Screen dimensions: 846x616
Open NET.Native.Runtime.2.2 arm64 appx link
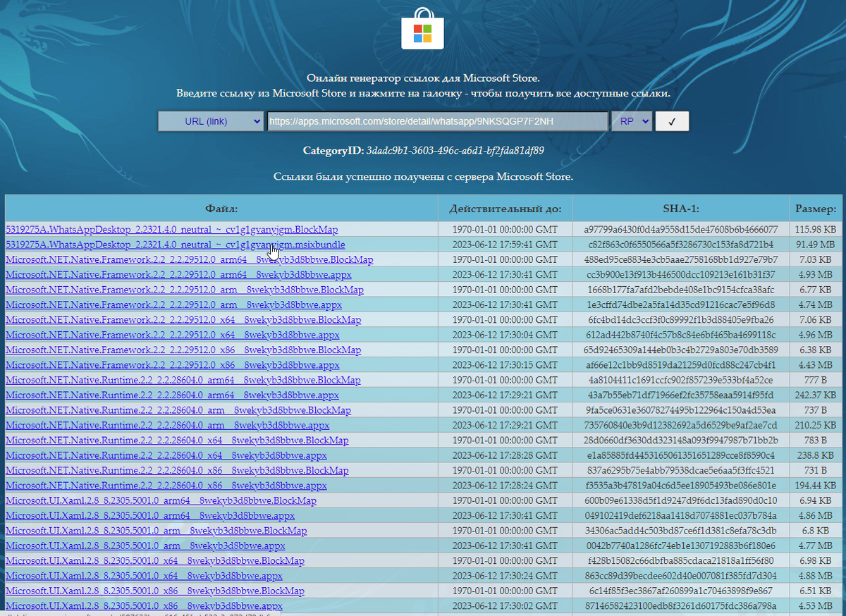coord(172,395)
